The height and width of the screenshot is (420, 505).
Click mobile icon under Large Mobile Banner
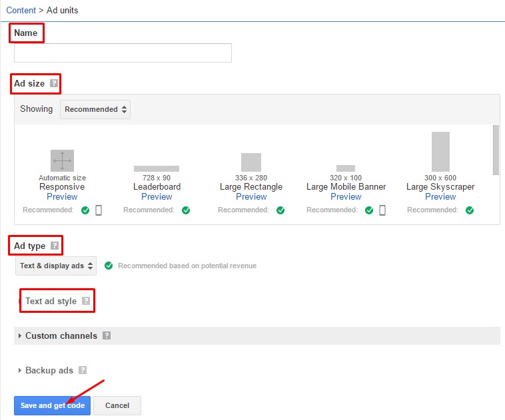382,210
